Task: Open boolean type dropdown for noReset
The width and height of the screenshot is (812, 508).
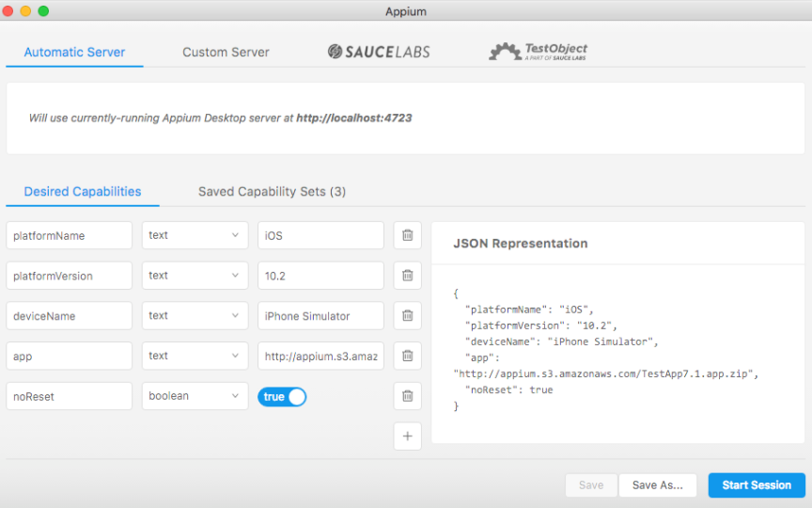Action: pos(195,396)
